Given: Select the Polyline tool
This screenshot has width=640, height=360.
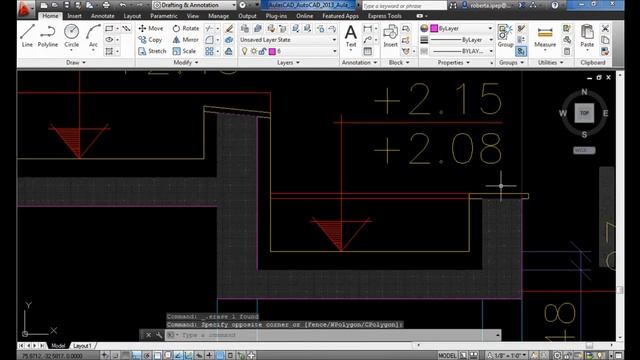Looking at the screenshot, I should pyautogui.click(x=48, y=36).
